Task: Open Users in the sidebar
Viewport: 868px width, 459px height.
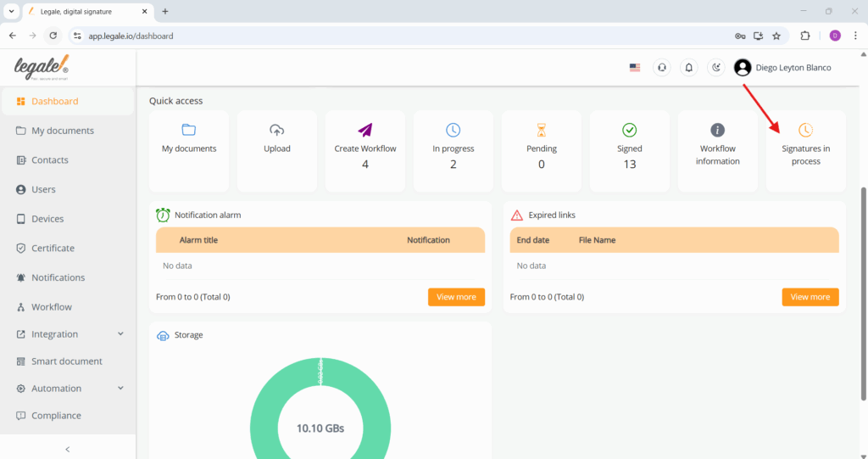Action: click(x=68, y=189)
